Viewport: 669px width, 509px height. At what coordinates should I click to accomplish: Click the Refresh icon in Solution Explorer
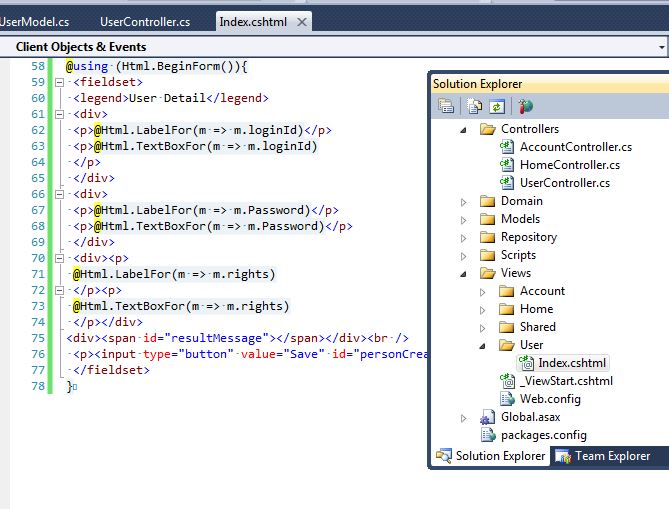click(x=497, y=106)
